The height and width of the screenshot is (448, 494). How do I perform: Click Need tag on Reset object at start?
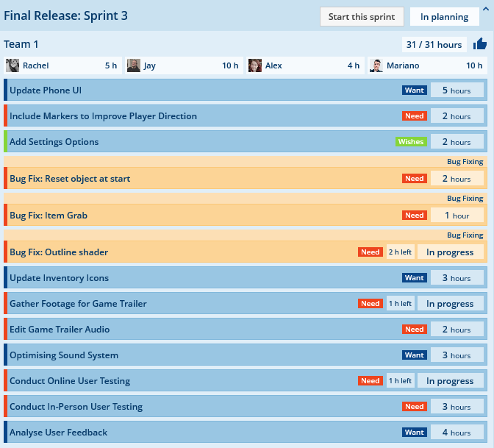(415, 179)
